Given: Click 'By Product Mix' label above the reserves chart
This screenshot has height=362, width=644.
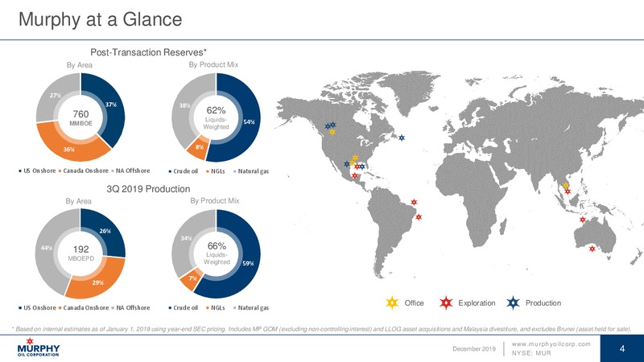Looking at the screenshot, I should (213, 64).
